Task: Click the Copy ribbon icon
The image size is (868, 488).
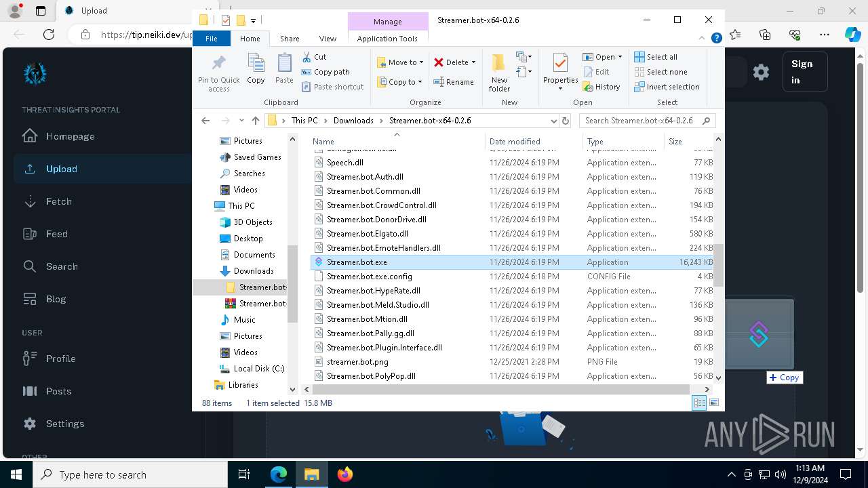Action: (256, 68)
